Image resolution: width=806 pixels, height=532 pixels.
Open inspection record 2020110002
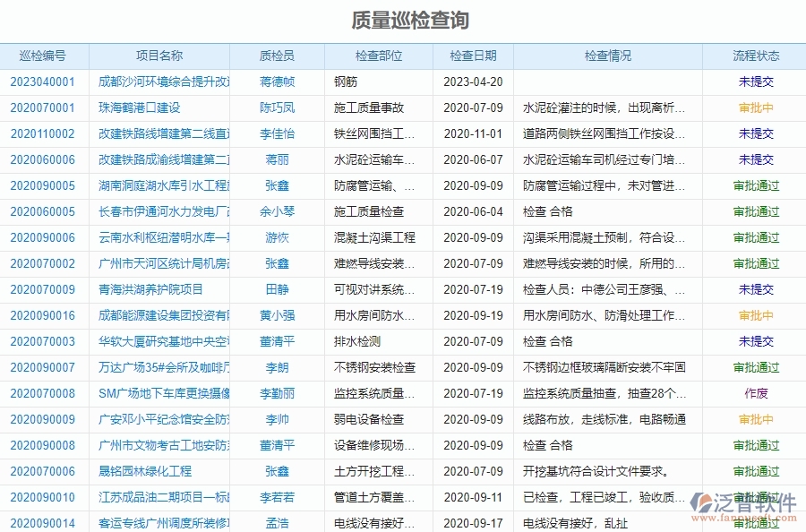click(45, 133)
